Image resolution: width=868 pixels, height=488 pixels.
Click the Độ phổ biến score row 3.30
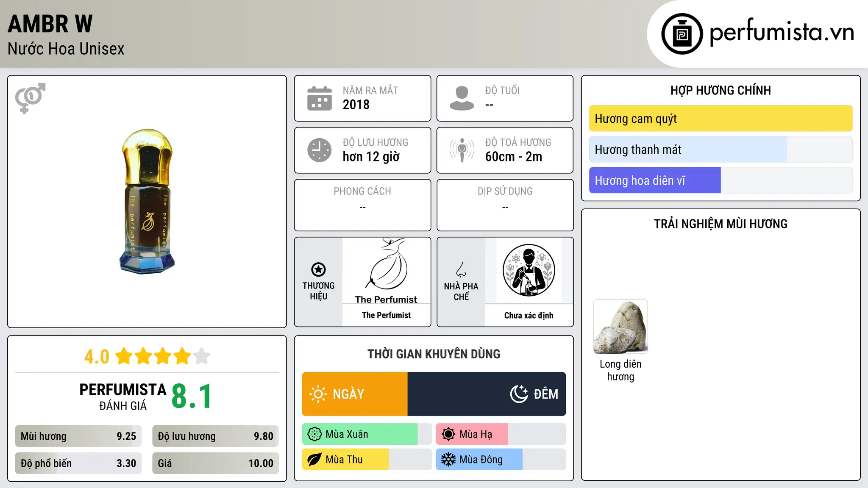[78, 463]
